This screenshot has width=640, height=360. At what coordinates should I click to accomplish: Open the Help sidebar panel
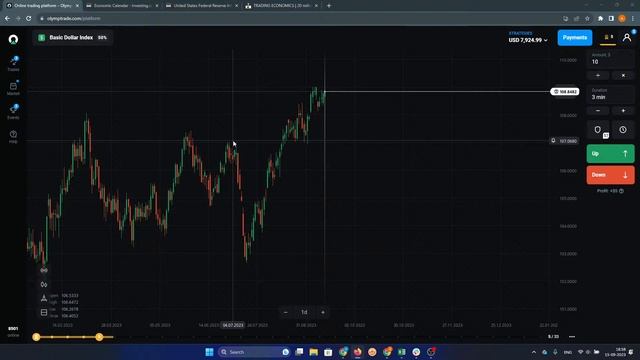tap(13, 136)
